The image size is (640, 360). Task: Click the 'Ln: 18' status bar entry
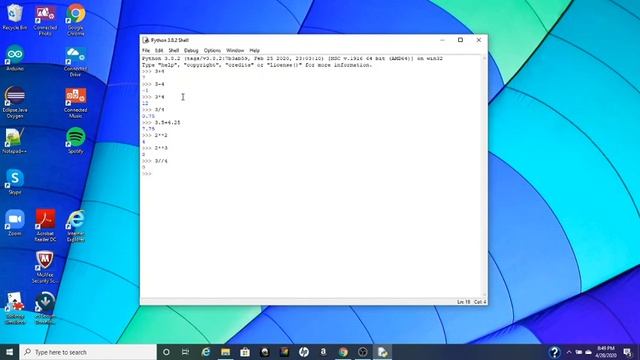coord(463,302)
